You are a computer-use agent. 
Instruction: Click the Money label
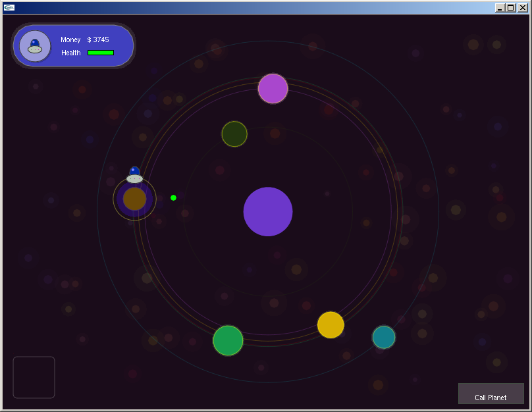(70, 39)
